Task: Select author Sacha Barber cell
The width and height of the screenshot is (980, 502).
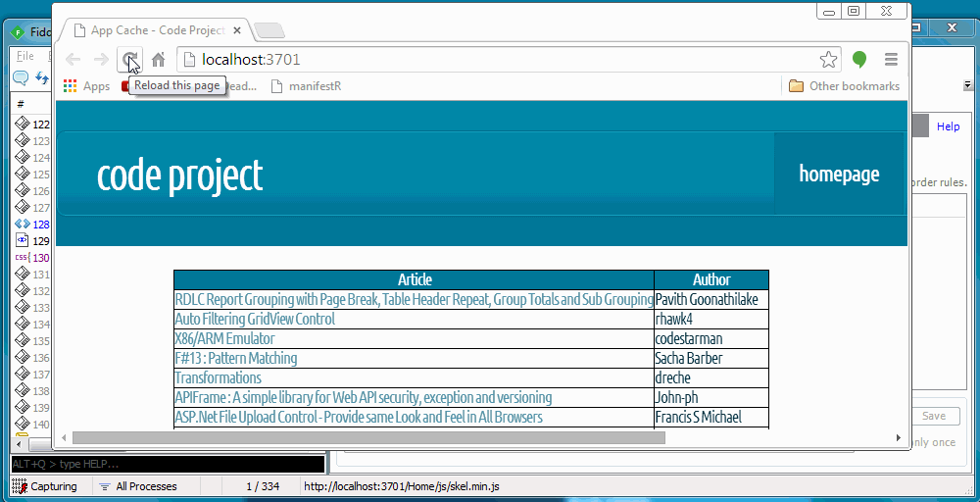Action: [711, 358]
